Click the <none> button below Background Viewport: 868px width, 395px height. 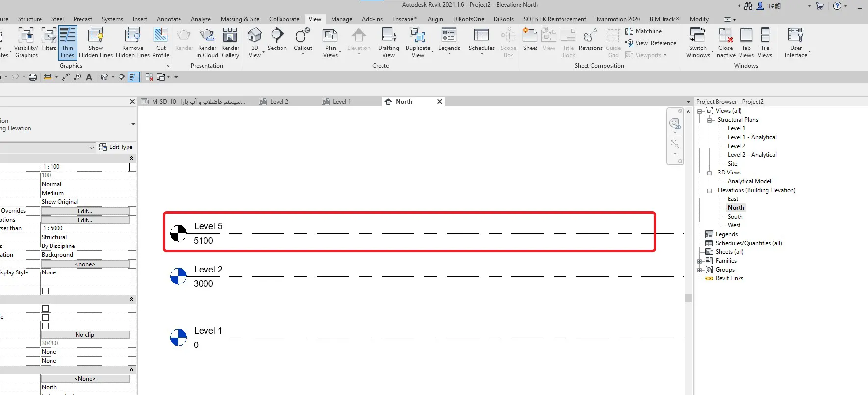pyautogui.click(x=85, y=264)
